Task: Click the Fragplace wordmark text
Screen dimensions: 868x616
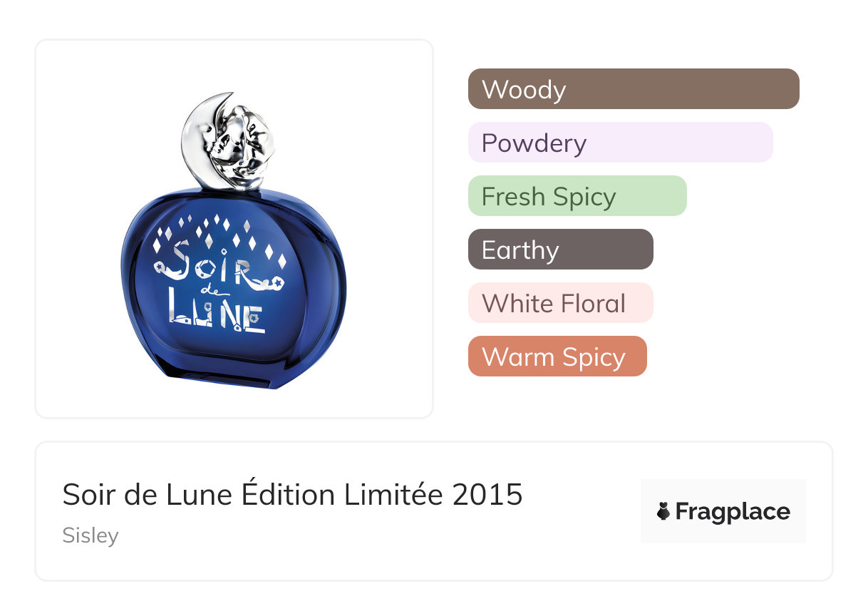Action: tap(733, 512)
